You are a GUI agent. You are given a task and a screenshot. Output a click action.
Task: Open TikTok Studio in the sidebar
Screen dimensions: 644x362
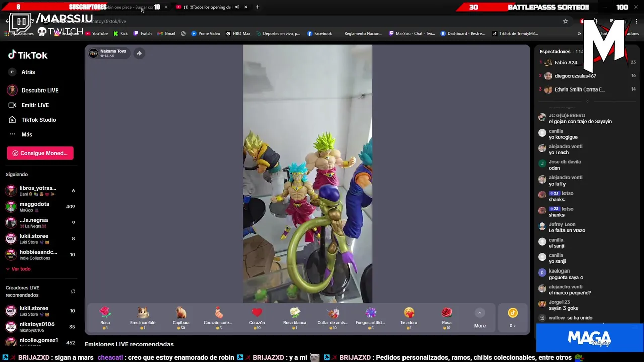33,120
